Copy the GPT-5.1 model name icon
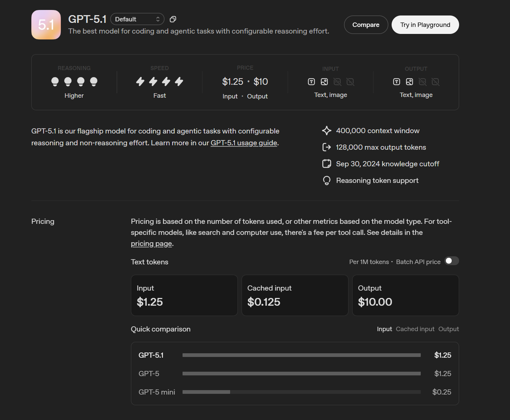The height and width of the screenshot is (420, 510). (173, 19)
